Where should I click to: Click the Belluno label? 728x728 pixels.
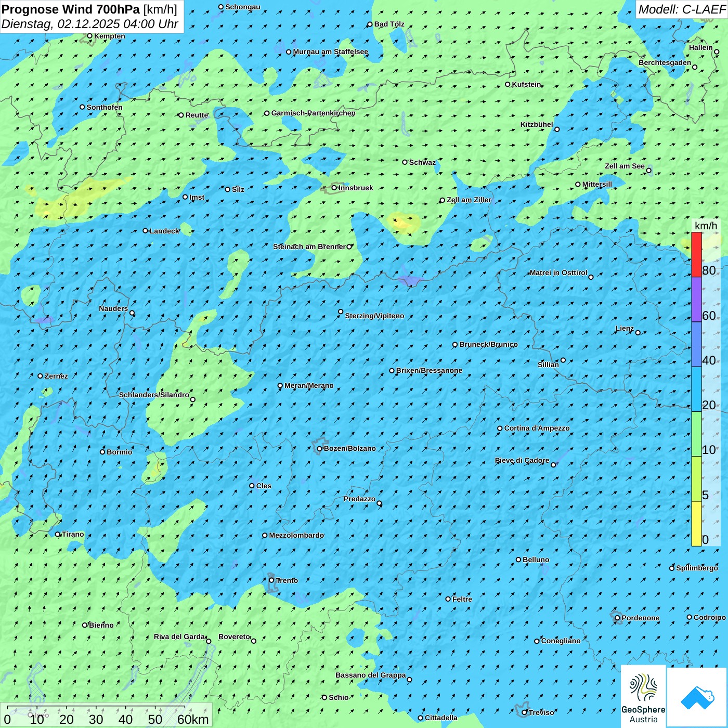pos(536,560)
